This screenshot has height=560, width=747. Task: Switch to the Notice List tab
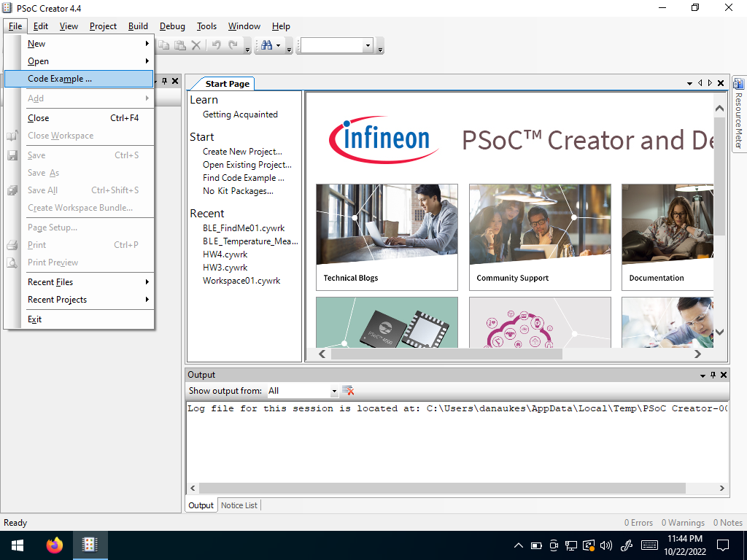239,505
